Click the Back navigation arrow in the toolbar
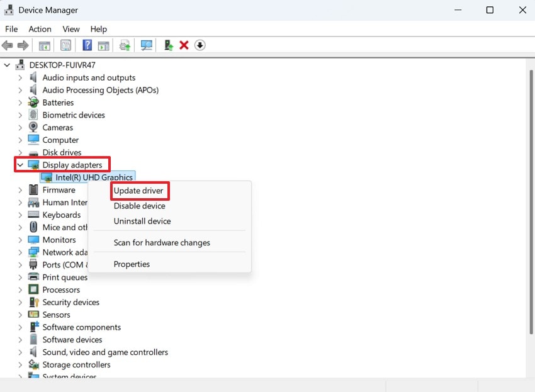The width and height of the screenshot is (535, 392). (8, 45)
